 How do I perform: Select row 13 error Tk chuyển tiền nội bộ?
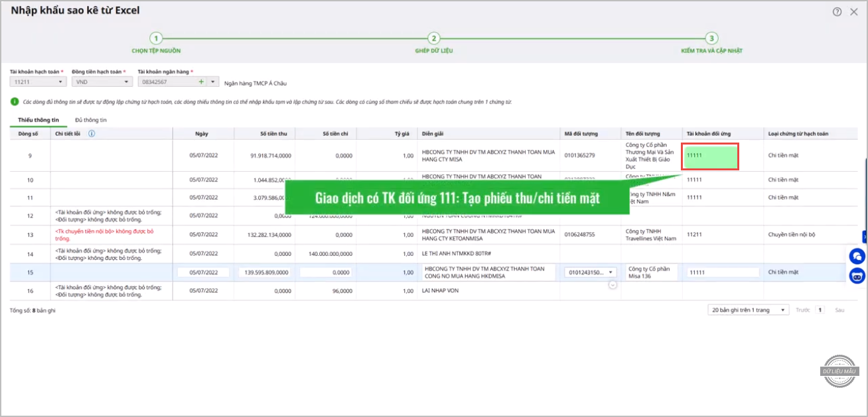[104, 234]
